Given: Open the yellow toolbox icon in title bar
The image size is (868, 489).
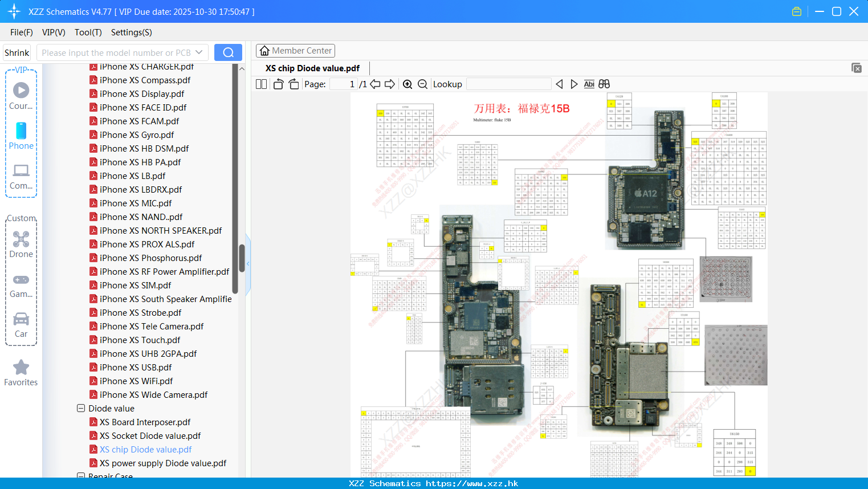Looking at the screenshot, I should (797, 11).
